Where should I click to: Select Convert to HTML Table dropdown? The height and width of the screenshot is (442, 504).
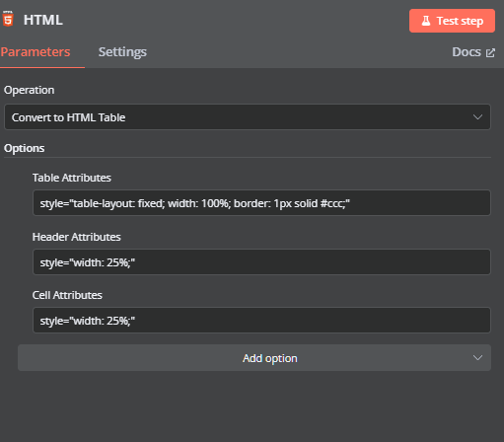[248, 117]
